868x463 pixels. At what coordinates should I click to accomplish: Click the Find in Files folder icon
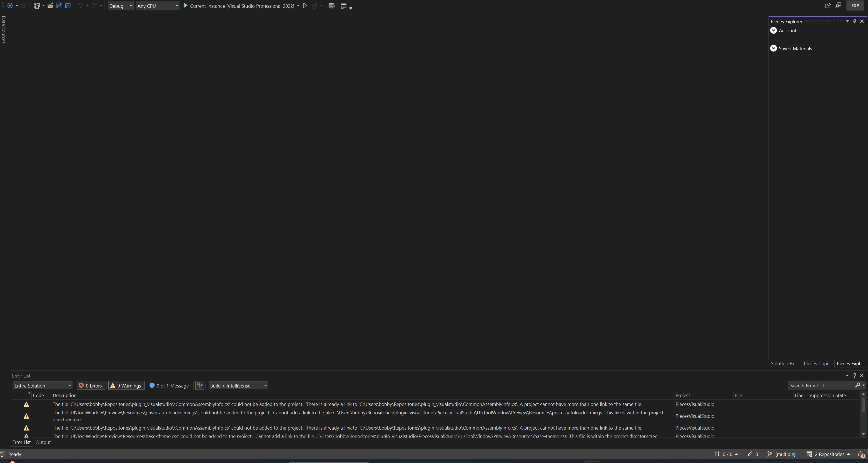pos(331,6)
